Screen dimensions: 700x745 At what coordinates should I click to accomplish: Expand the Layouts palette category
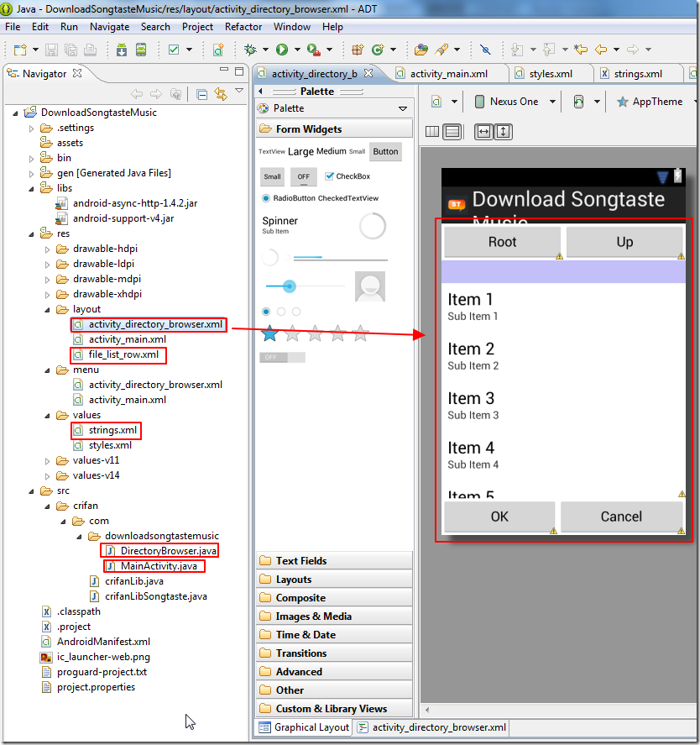point(334,580)
